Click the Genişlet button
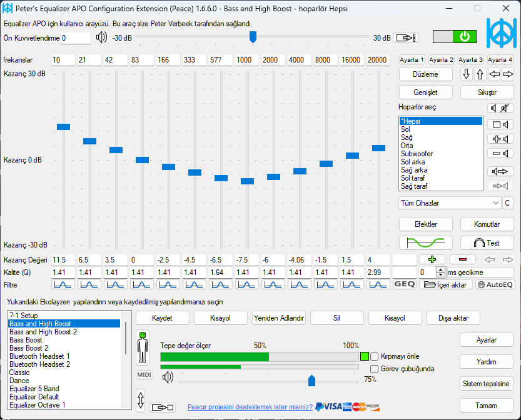 point(426,92)
